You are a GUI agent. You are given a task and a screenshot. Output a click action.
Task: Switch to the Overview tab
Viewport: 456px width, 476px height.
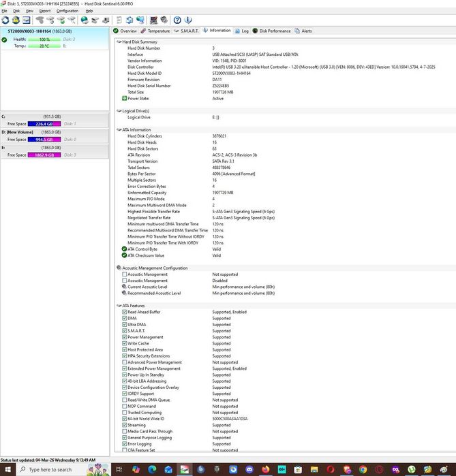[x=125, y=31]
